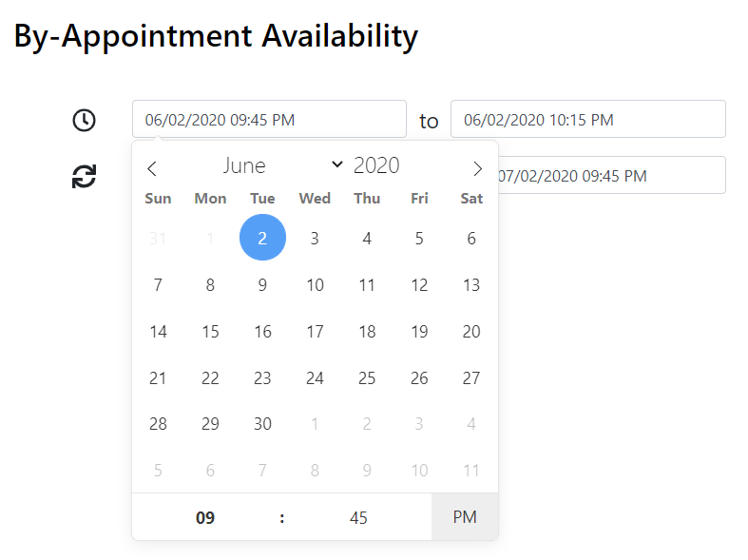Open the June month dropdown
Image resolution: width=748 pixels, height=560 pixels.
281,165
